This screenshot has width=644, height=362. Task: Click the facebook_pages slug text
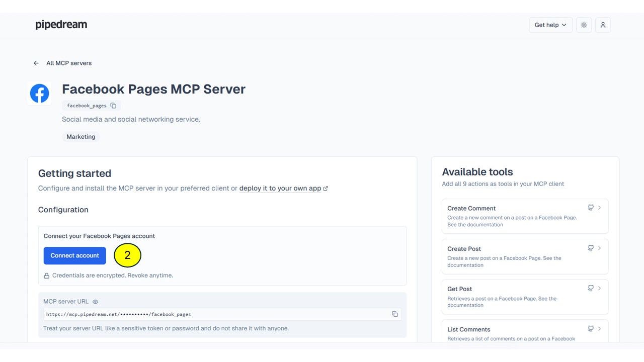tap(87, 106)
